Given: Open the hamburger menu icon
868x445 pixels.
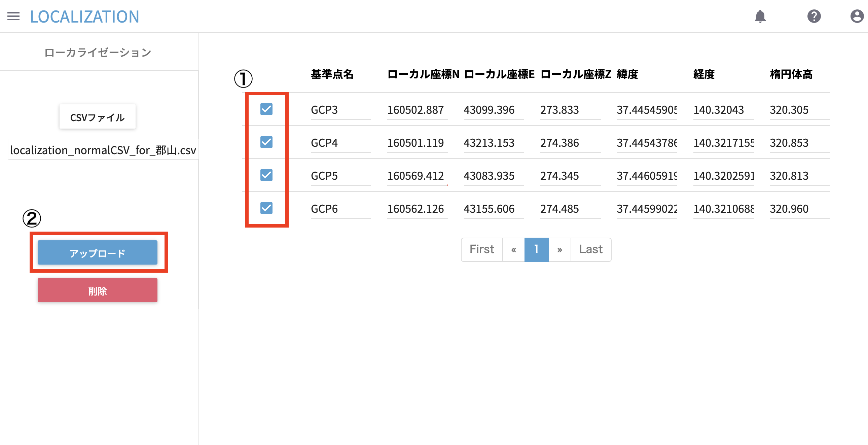Looking at the screenshot, I should (13, 16).
